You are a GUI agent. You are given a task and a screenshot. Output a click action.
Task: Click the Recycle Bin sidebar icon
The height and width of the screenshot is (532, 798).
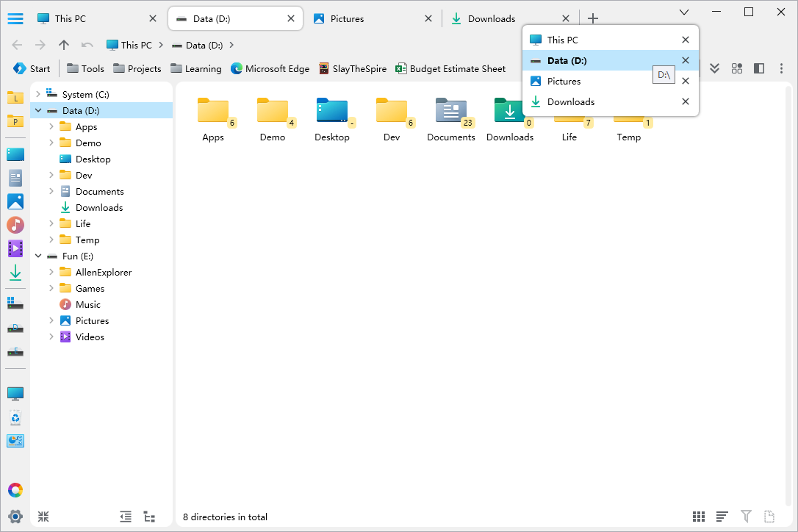coord(15,418)
